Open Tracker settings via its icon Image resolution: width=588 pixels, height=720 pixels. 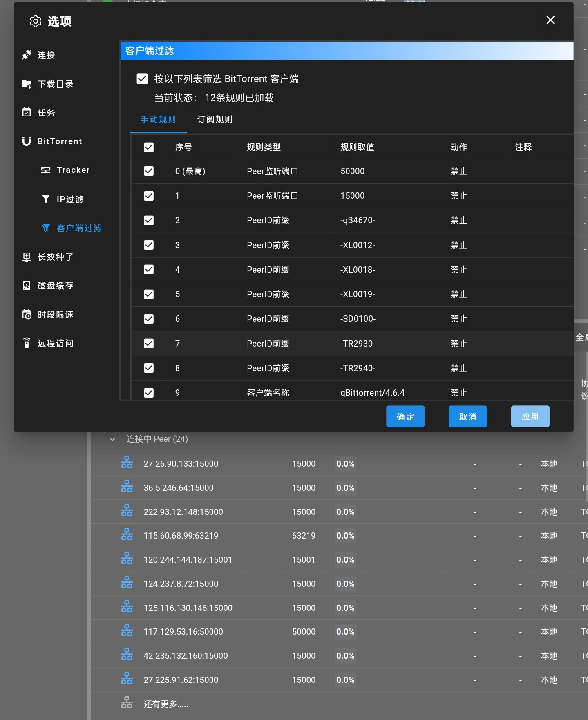coord(46,170)
